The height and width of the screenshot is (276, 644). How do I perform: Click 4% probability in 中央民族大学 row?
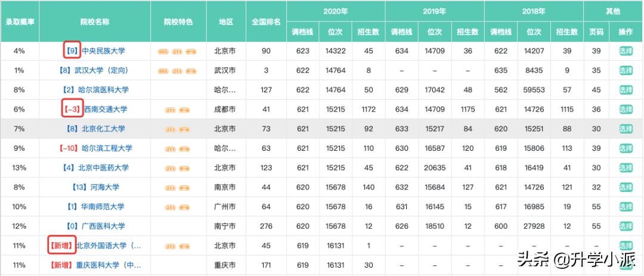(x=19, y=51)
